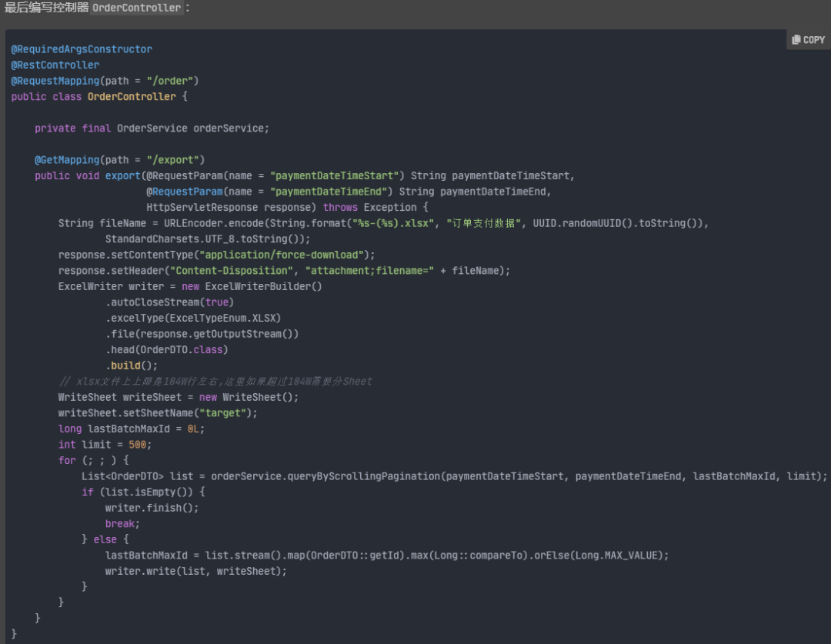This screenshot has width=831, height=644.
Task: Click the .autoCloseStream(true) line
Action: click(x=169, y=302)
